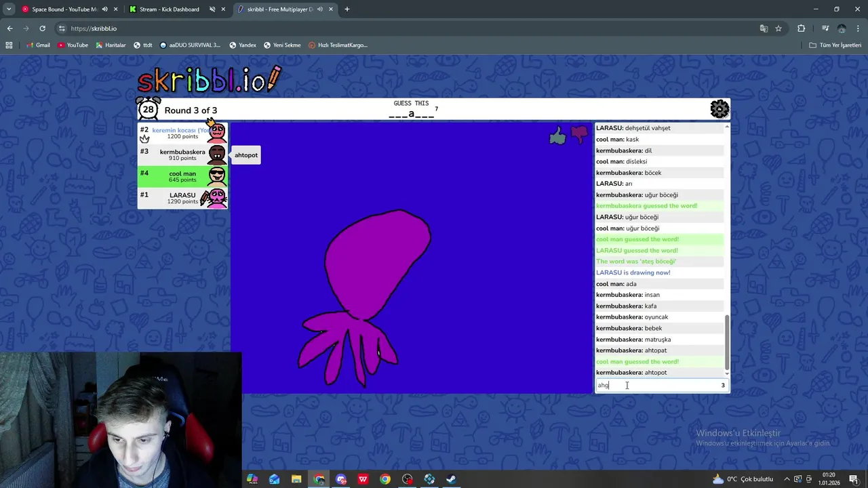Open the extensions menu
Screen dimensions: 868x488
tap(802, 28)
